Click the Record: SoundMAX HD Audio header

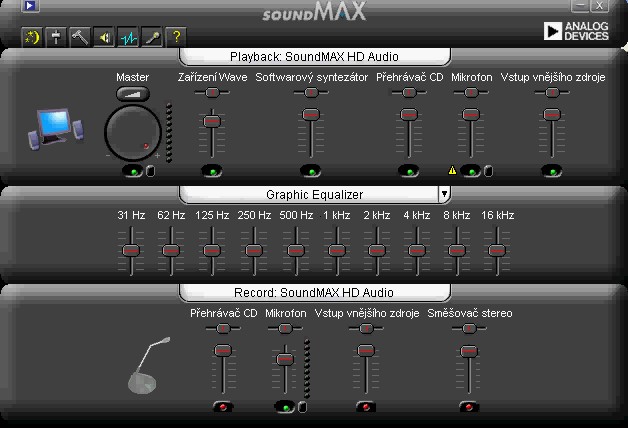pos(314,293)
